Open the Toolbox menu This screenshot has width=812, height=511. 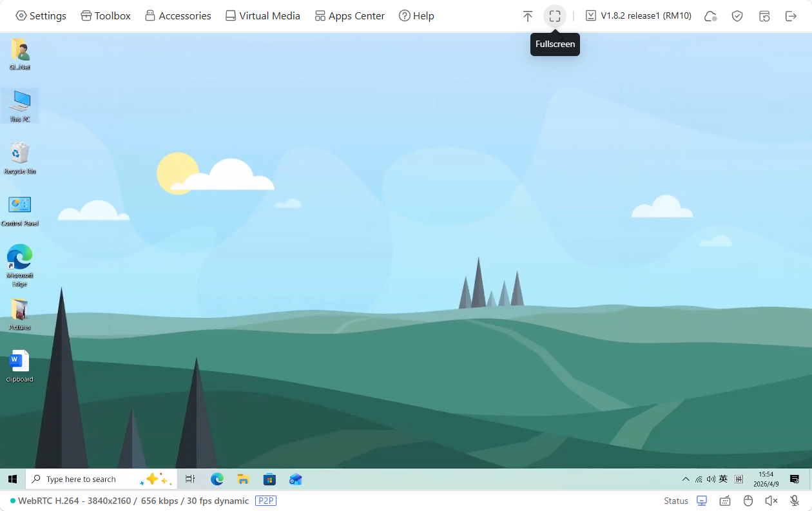(105, 15)
